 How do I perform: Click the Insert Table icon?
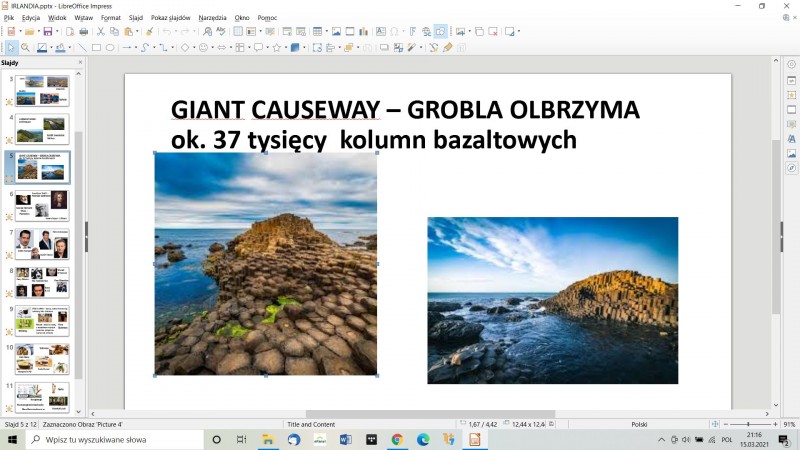click(x=318, y=31)
